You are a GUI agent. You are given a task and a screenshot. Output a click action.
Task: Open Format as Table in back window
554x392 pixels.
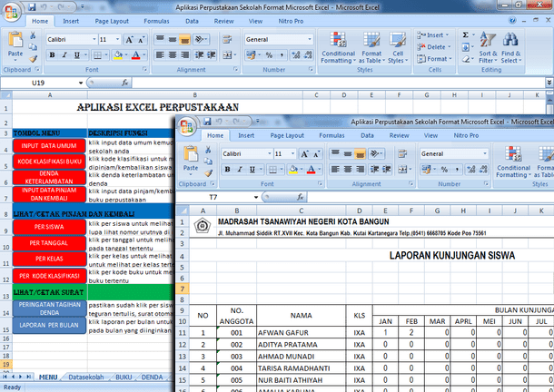pyautogui.click(x=371, y=48)
